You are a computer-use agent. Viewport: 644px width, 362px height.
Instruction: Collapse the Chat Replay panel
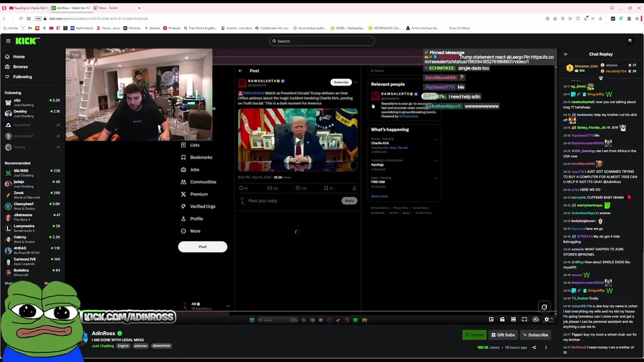tap(566, 54)
